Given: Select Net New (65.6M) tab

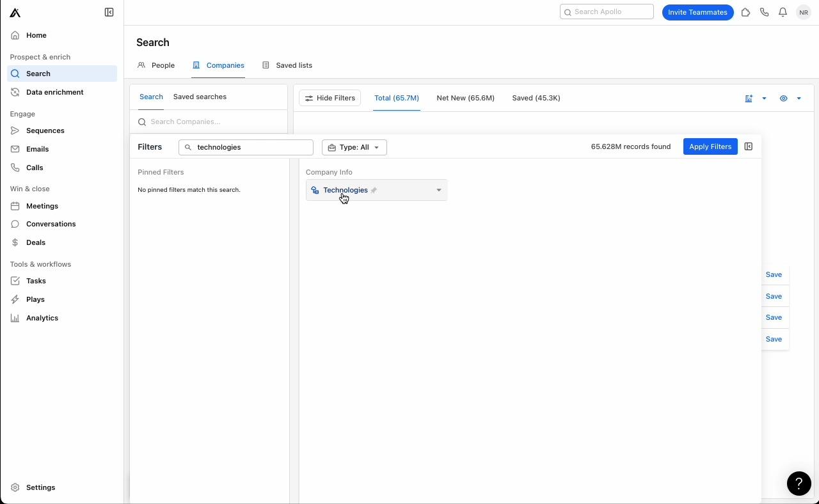Looking at the screenshot, I should [465, 98].
